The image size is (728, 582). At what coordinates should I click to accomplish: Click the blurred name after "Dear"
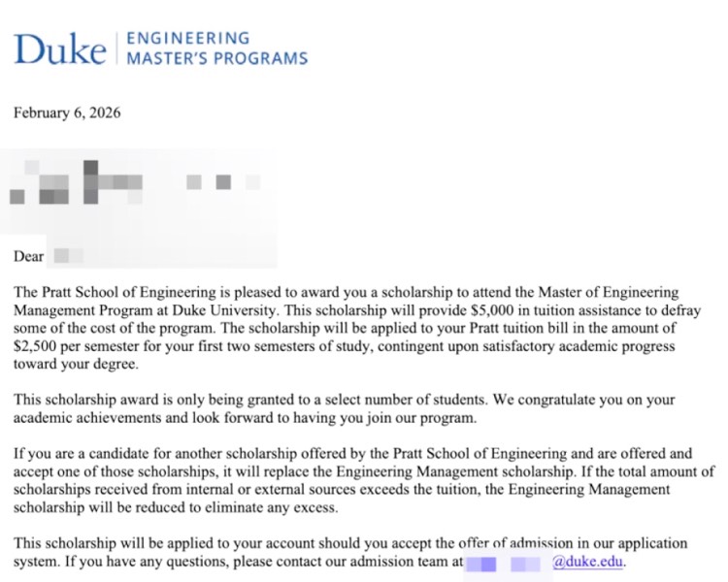(68, 257)
